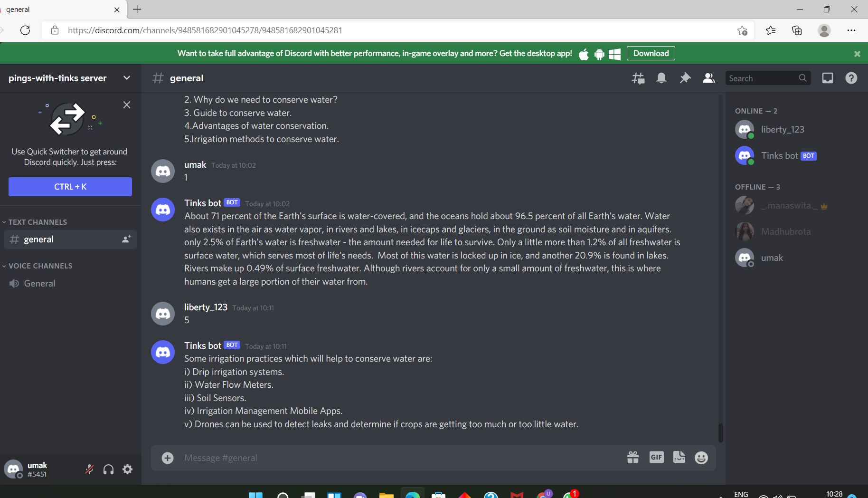Open the Inbox icon
Image resolution: width=868 pixels, height=498 pixels.
(828, 78)
